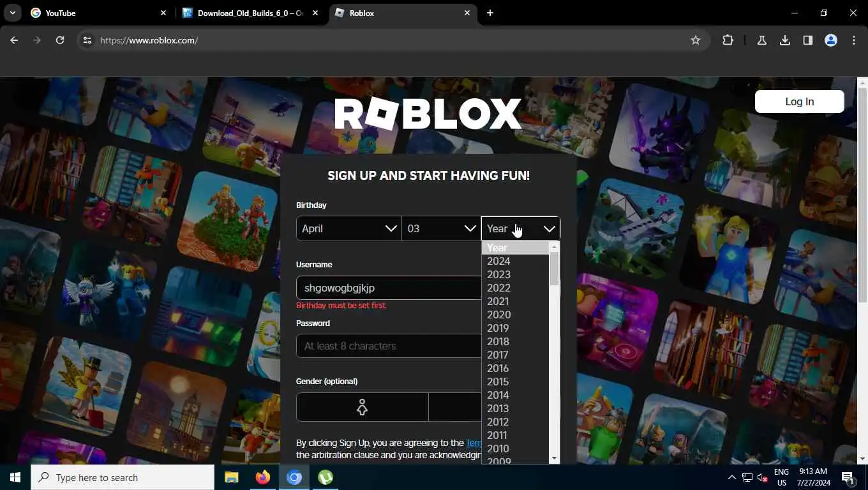Close the YouTube tab
This screenshot has height=490, width=868.
[163, 13]
